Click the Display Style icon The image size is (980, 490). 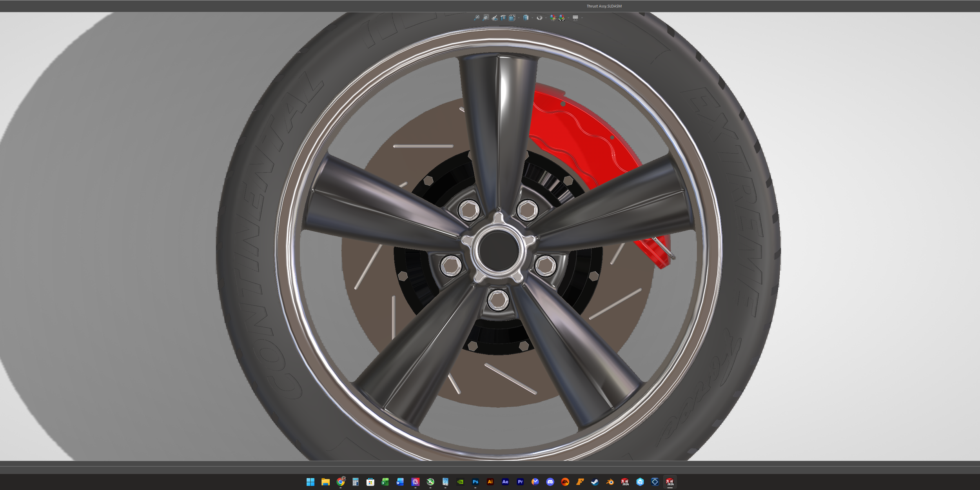tap(526, 18)
